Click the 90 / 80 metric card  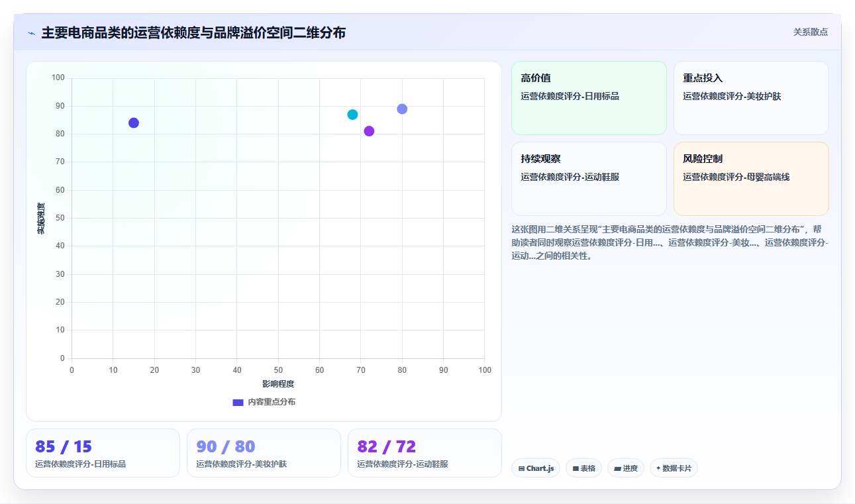[x=264, y=453]
